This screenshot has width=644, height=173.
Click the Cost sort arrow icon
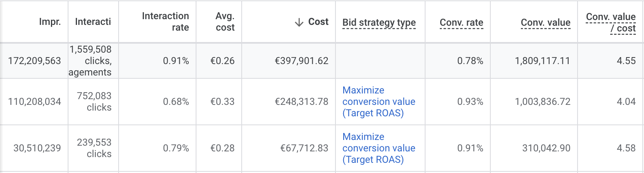click(x=299, y=22)
